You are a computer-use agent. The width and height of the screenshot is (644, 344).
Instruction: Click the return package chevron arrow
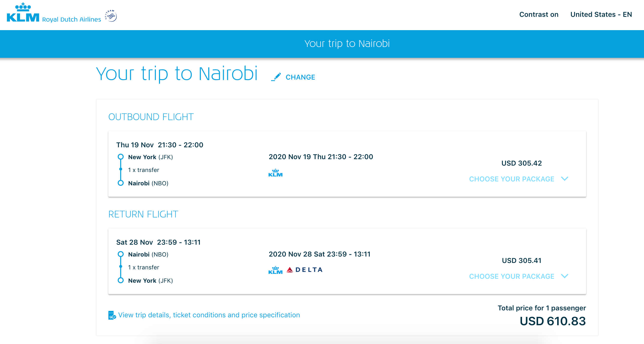565,276
